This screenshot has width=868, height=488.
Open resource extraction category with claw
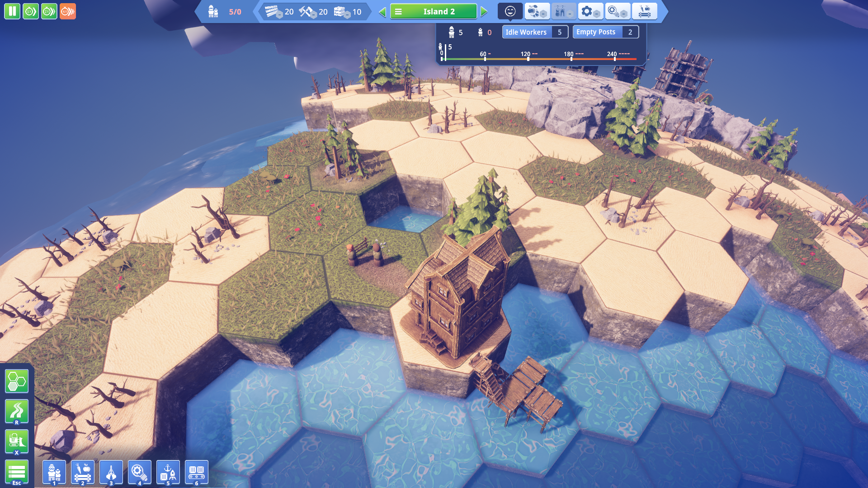click(x=111, y=473)
